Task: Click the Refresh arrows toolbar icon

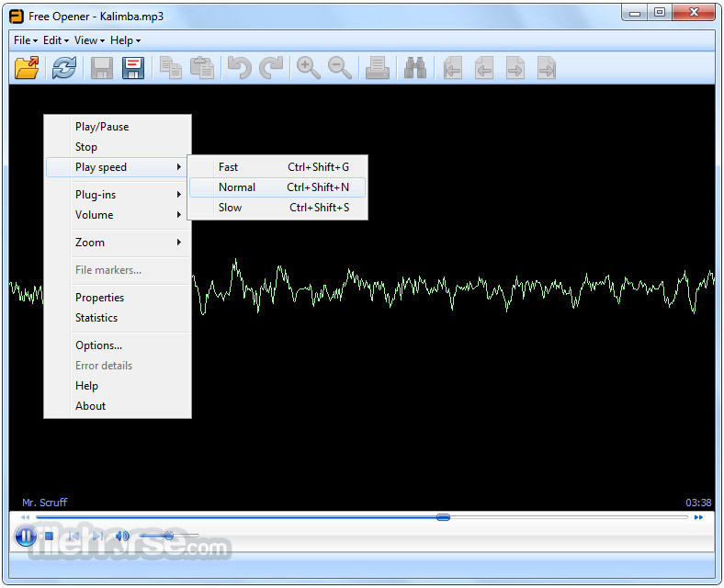Action: tap(64, 68)
